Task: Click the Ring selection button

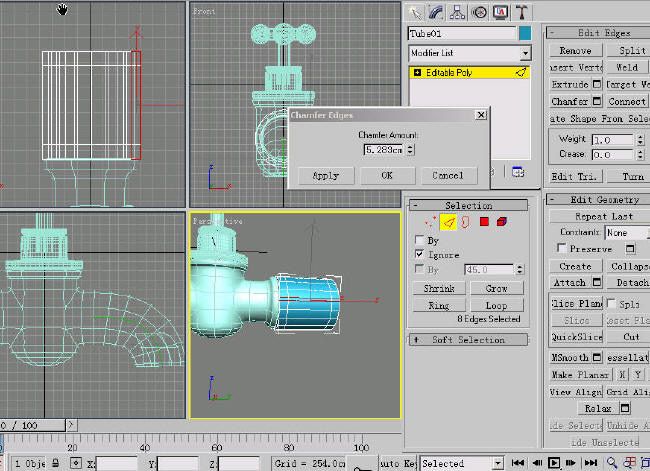Action: pyautogui.click(x=439, y=306)
